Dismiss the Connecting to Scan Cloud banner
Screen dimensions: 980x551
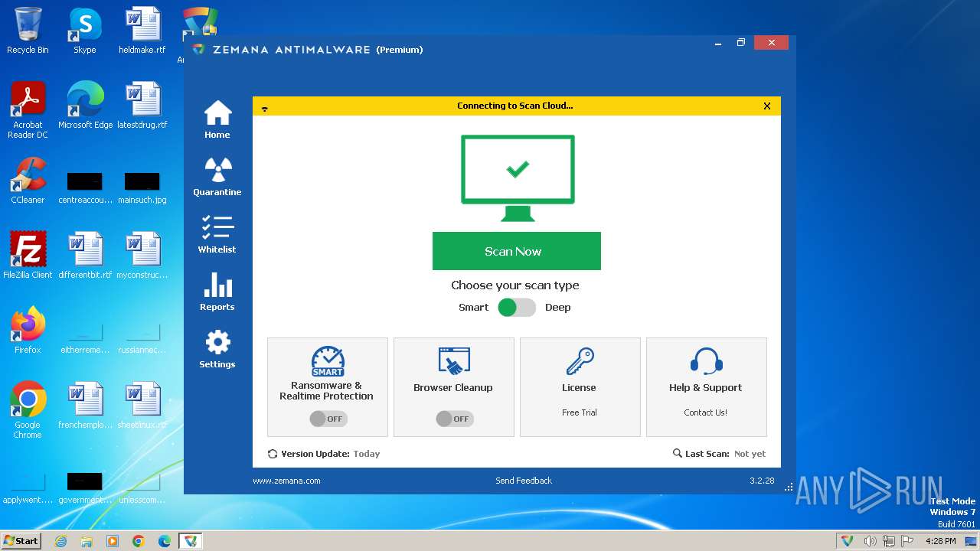767,106
